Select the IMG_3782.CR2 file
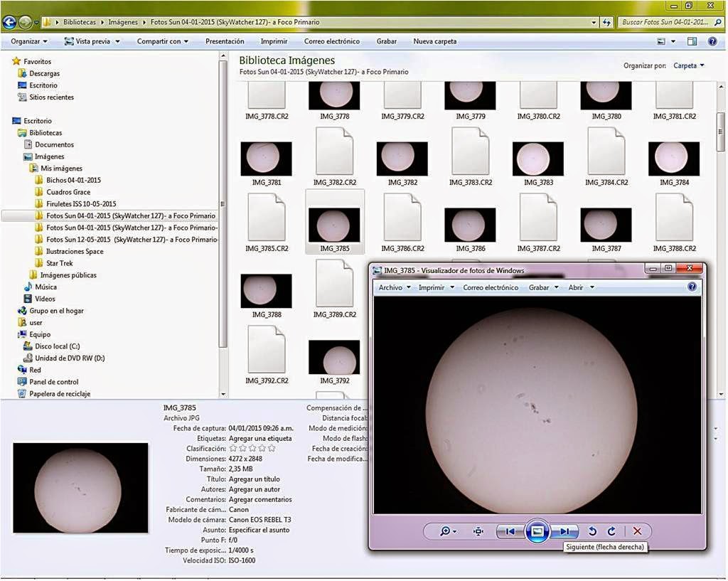Image resolution: width=728 pixels, height=581 pixels. (334, 157)
